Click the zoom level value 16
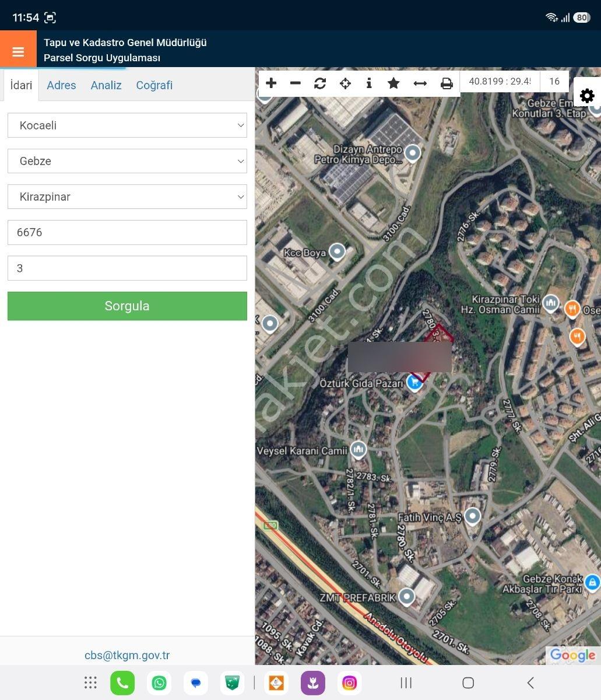The width and height of the screenshot is (601, 700). 554,82
